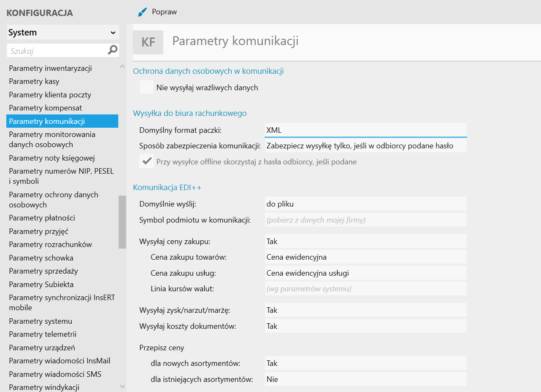Open the System category dropdown
The image size is (541, 392).
pyautogui.click(x=62, y=32)
